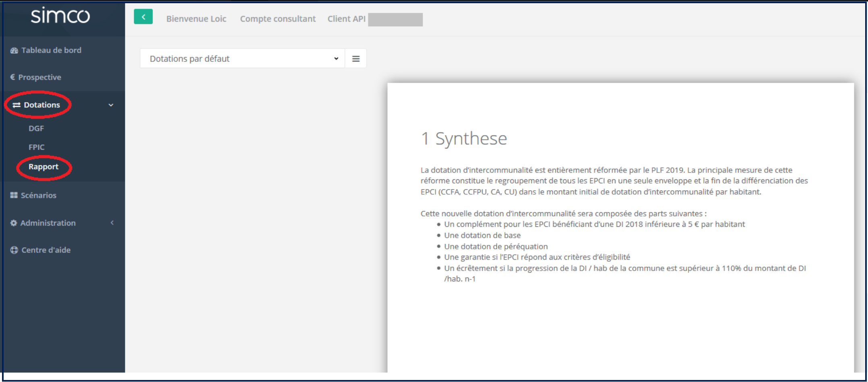
Task: Click the 1 Synthese report heading
Action: (x=464, y=139)
